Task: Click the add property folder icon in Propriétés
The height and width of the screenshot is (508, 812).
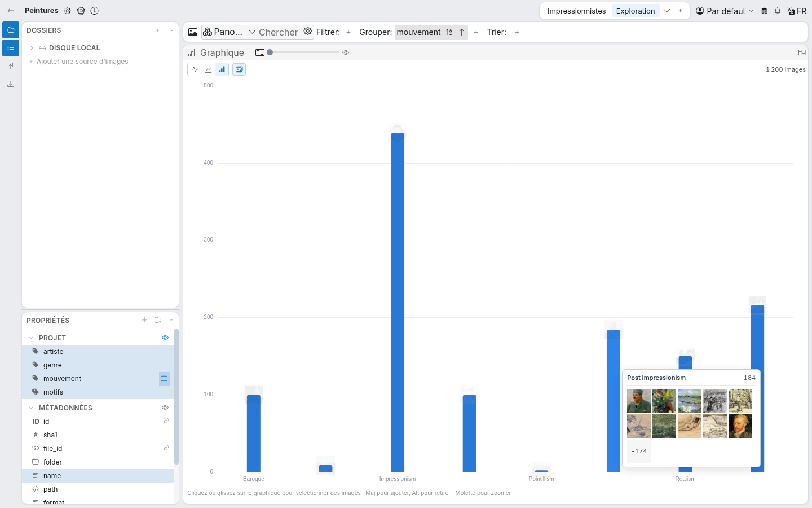Action: (158, 320)
